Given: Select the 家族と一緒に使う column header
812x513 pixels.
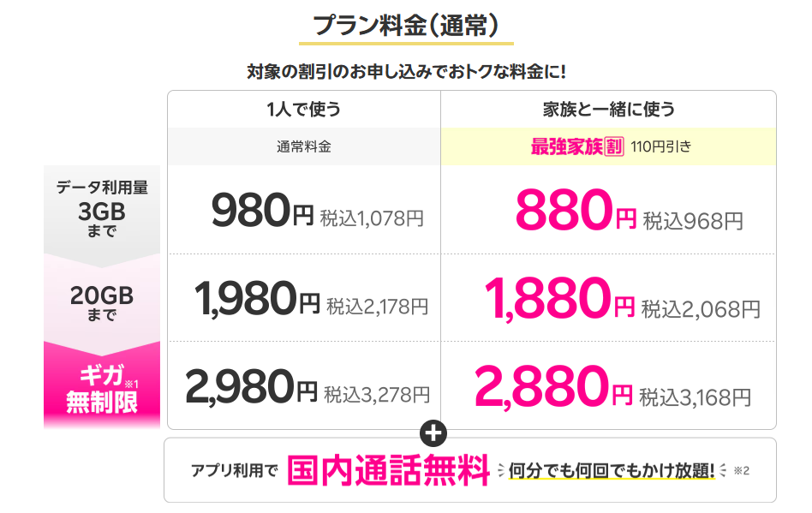Looking at the screenshot, I should [x=608, y=110].
